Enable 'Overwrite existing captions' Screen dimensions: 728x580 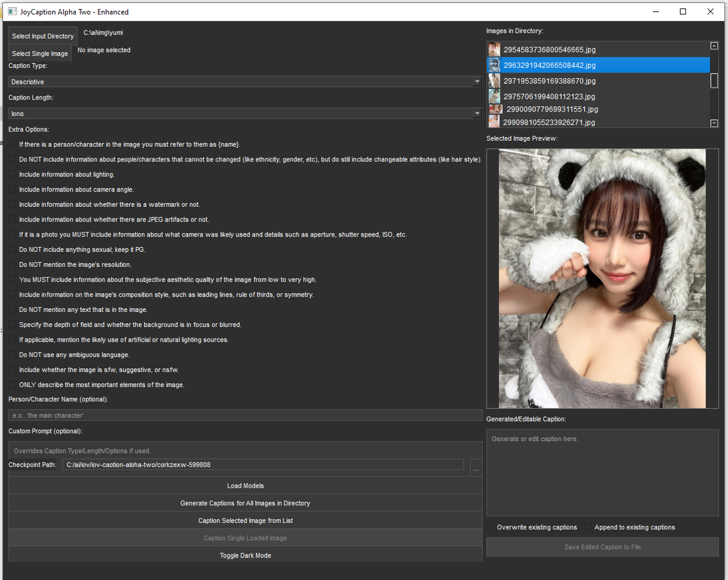pos(490,527)
